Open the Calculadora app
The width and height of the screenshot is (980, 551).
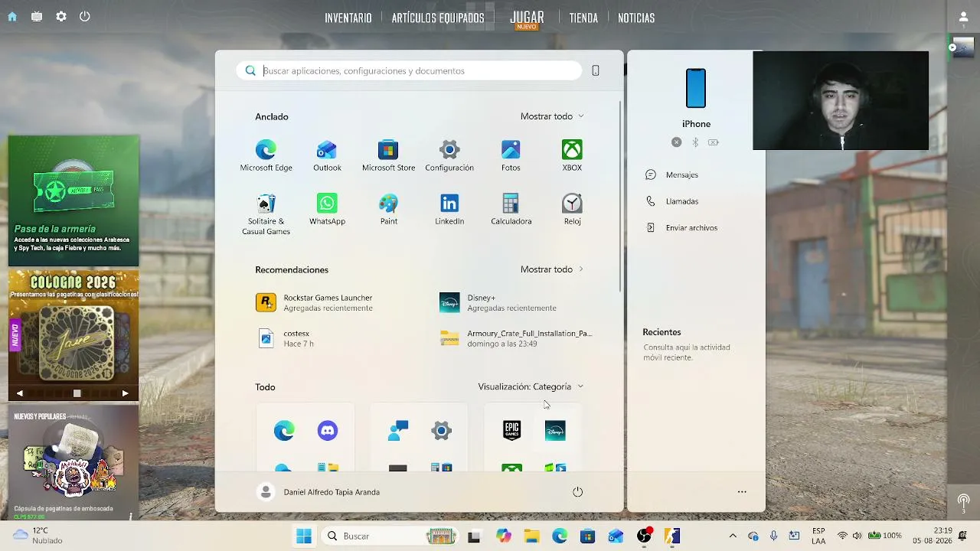(x=511, y=210)
